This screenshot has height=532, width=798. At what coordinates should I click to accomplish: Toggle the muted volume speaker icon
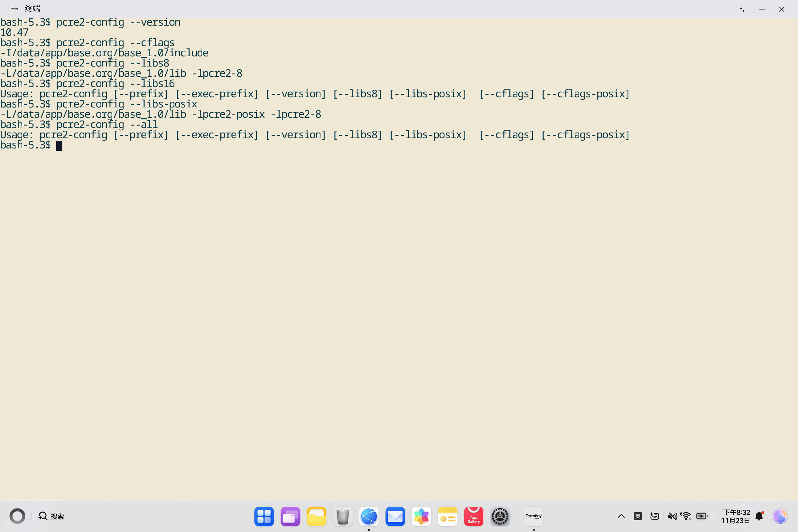pyautogui.click(x=672, y=516)
